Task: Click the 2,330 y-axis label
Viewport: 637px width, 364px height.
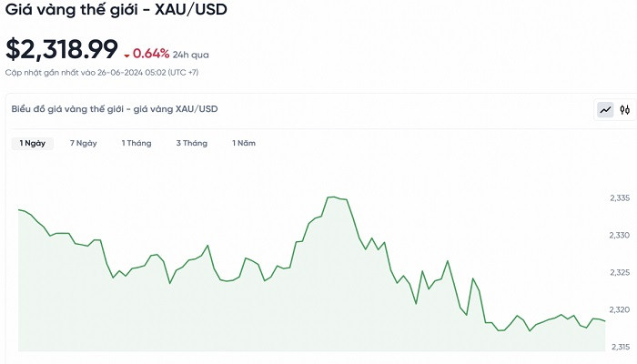Action: coord(620,236)
